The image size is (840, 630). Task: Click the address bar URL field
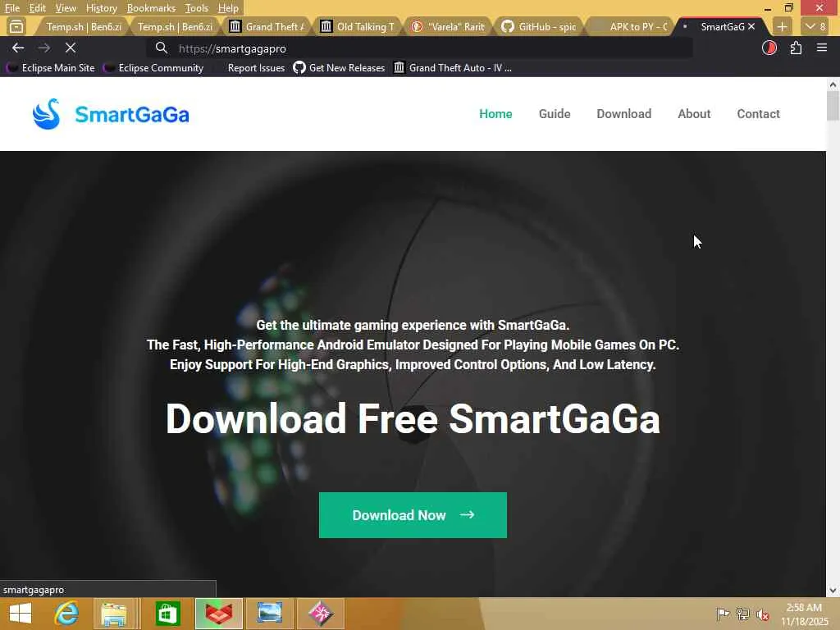[x=419, y=48]
